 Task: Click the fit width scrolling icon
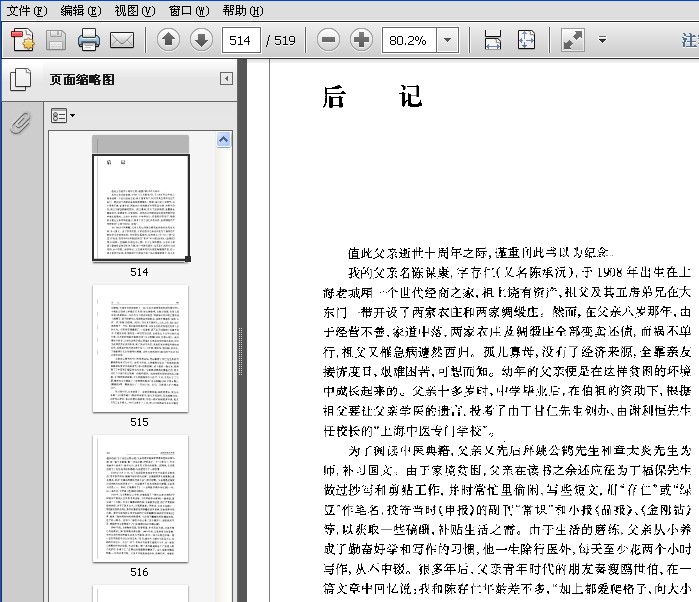tap(493, 40)
